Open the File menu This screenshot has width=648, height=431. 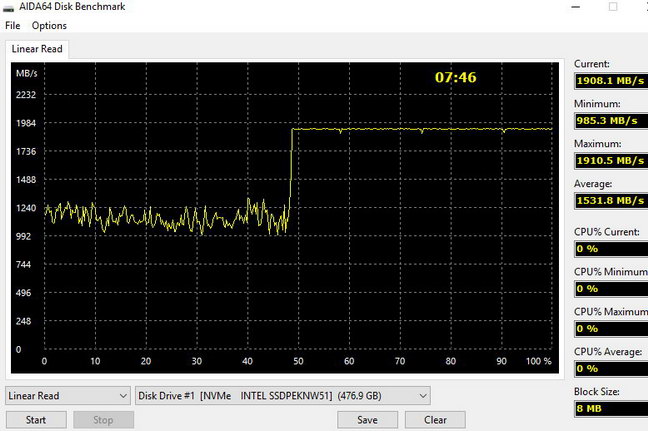click(12, 26)
